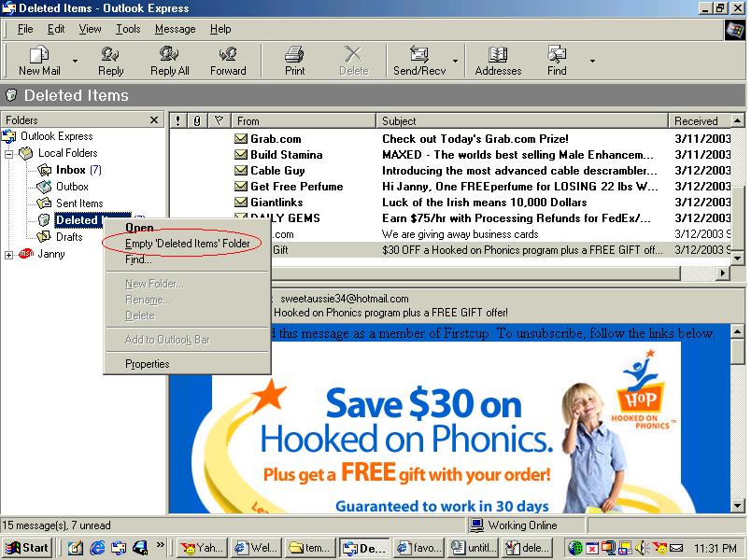Select the Outlook Express root item
The image size is (751, 560).
[x=56, y=136]
